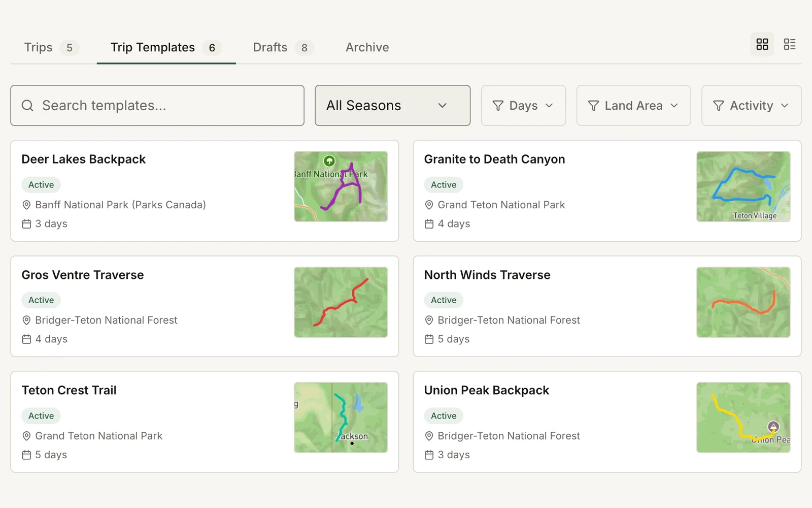Image resolution: width=812 pixels, height=508 pixels.
Task: Expand the Land Area filter
Action: [x=633, y=105]
